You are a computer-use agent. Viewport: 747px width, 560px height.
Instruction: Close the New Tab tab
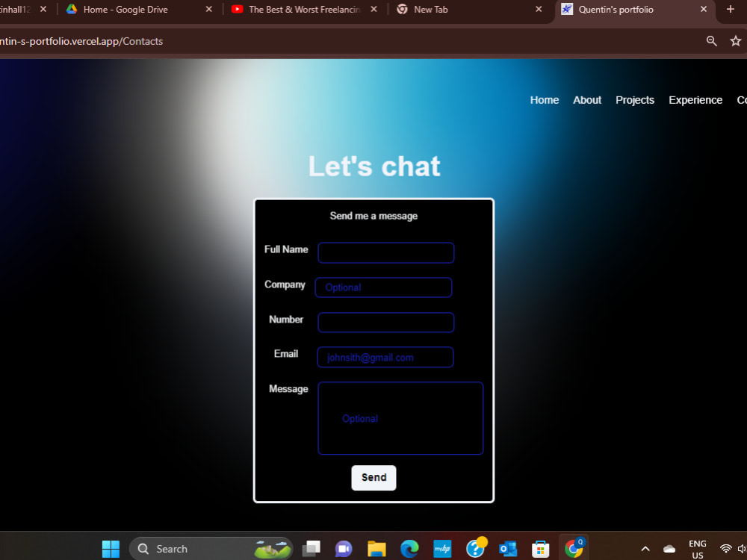pos(539,9)
